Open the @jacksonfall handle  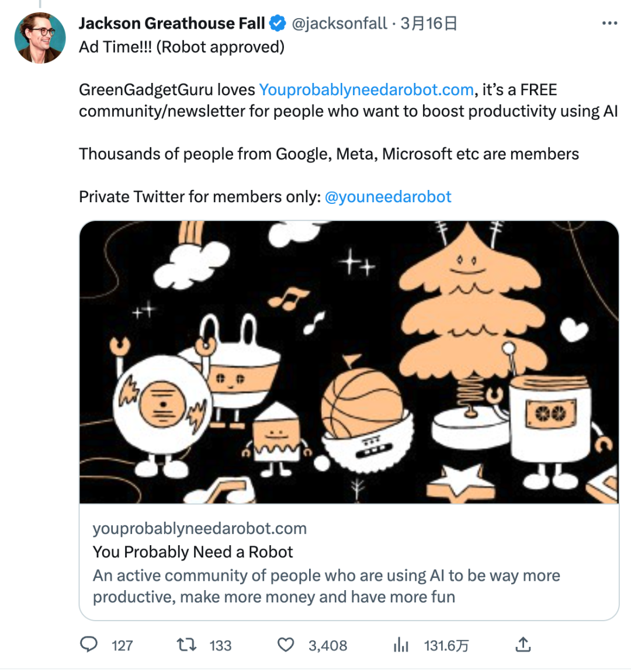click(x=339, y=23)
